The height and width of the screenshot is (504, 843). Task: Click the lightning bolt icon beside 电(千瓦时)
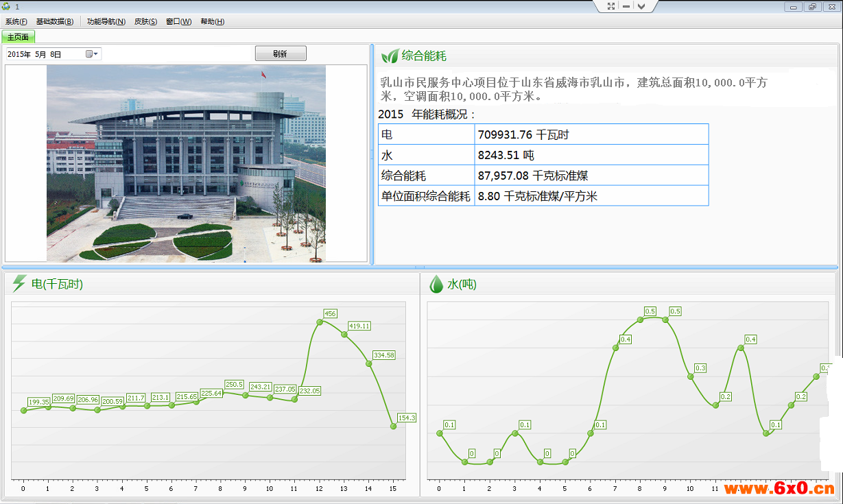[x=20, y=284]
